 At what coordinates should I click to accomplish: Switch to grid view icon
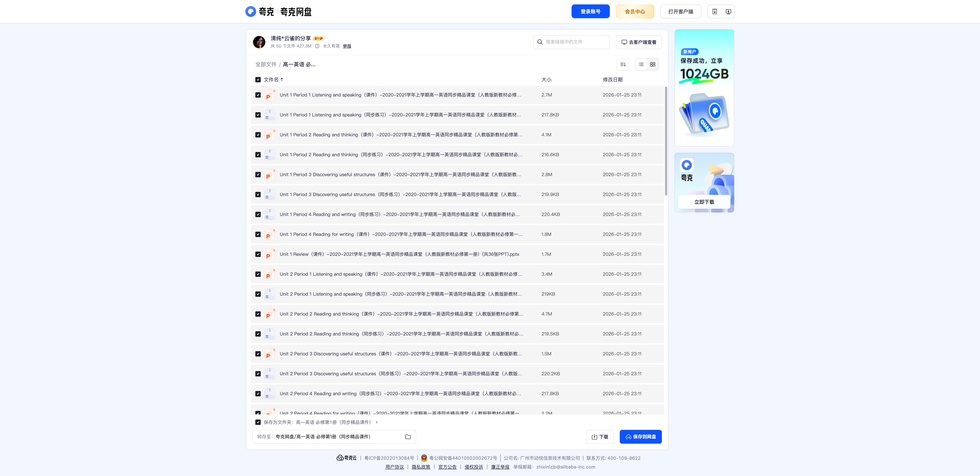coord(653,64)
